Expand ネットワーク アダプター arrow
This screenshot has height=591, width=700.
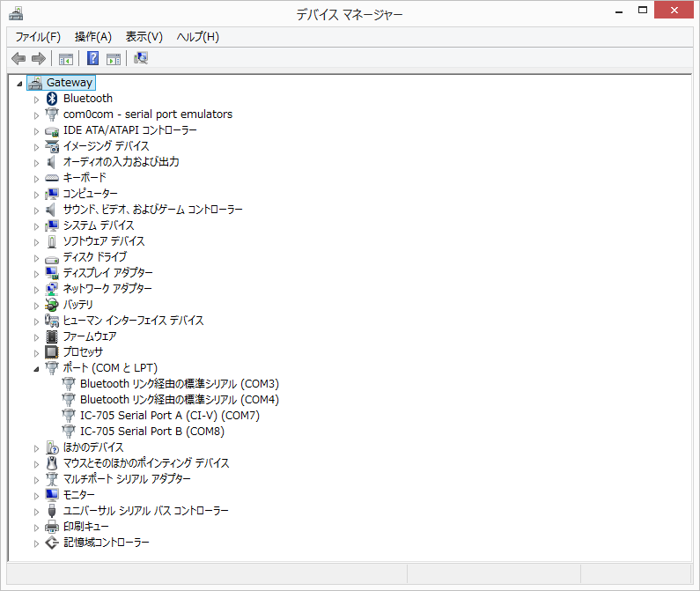pos(37,290)
